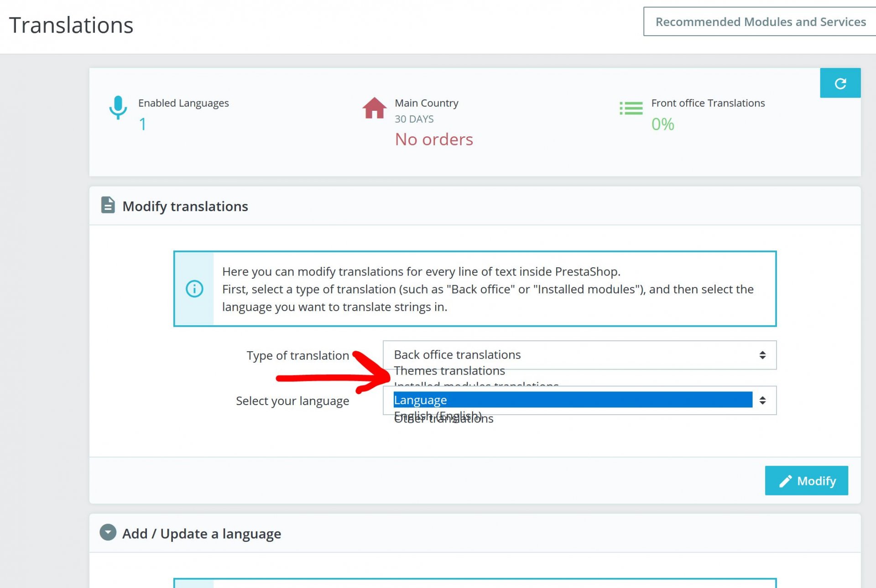This screenshot has width=876, height=588.
Task: Click the Front office Translations 0% value
Action: coord(662,124)
